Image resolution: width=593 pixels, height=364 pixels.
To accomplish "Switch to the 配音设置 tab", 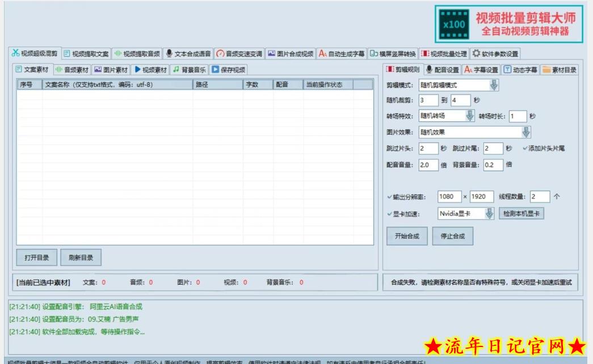I will [x=445, y=70].
